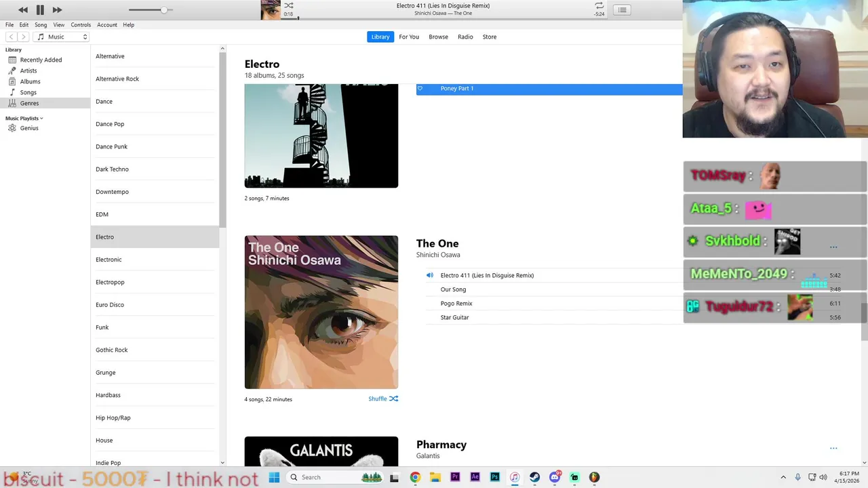The width and height of the screenshot is (868, 488).
Task: Select the Hip Hop/Rap genre
Action: tap(155, 418)
